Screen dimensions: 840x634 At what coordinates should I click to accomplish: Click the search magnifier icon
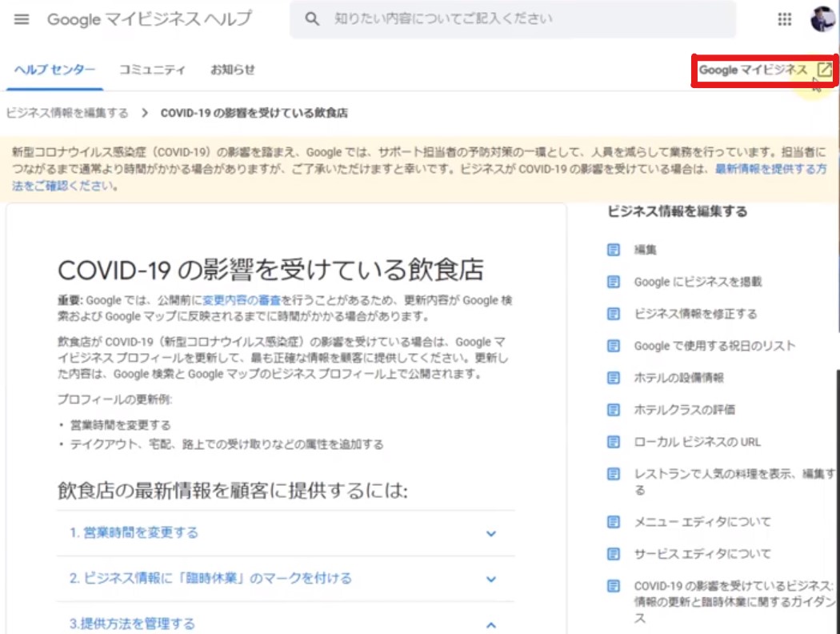click(x=312, y=19)
